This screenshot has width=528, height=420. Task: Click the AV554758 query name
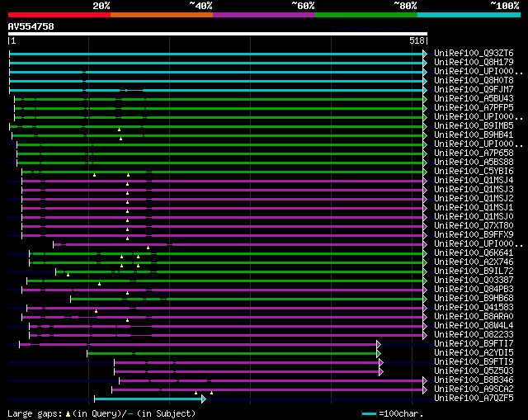pos(31,26)
